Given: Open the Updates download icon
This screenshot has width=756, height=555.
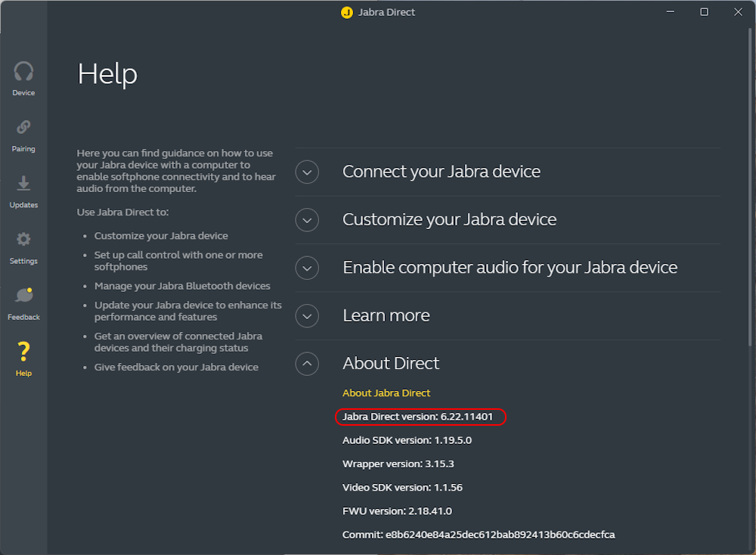Looking at the screenshot, I should point(23,183).
